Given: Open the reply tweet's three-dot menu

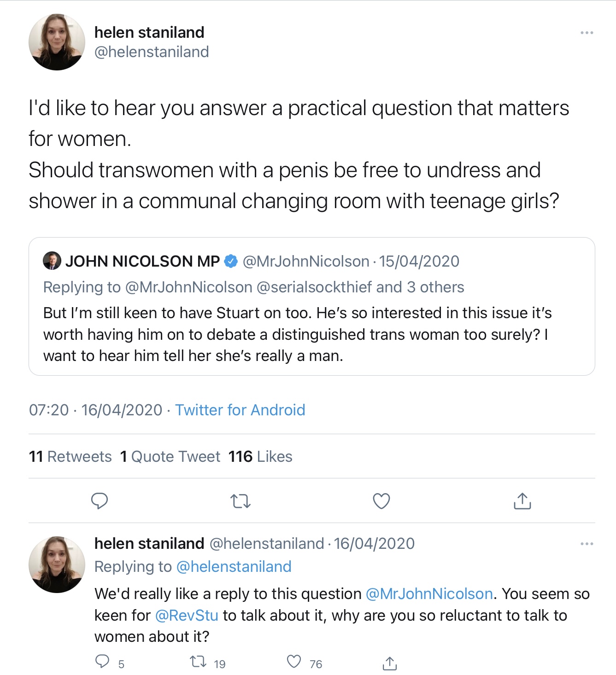Looking at the screenshot, I should tap(587, 544).
